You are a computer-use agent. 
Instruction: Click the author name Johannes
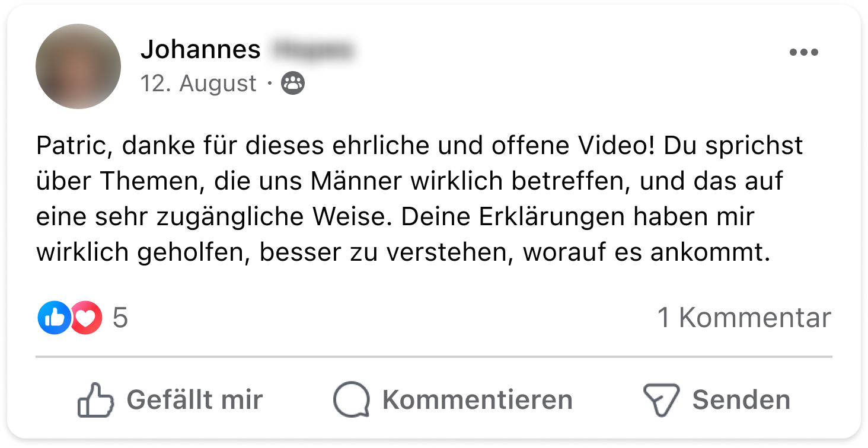tap(200, 50)
